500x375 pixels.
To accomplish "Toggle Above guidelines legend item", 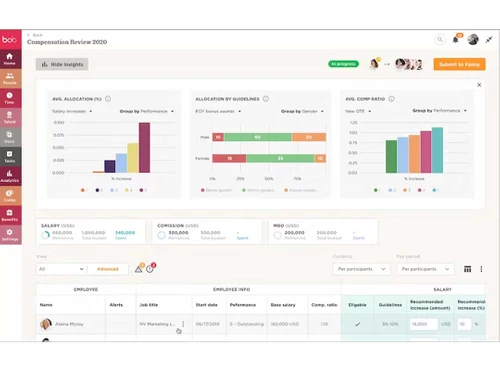I will pyautogui.click(x=300, y=190).
